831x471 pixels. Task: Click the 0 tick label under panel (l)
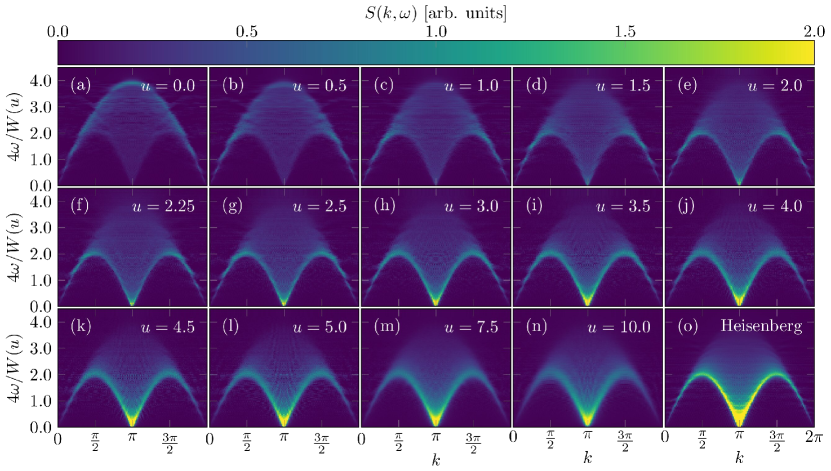tap(210, 439)
